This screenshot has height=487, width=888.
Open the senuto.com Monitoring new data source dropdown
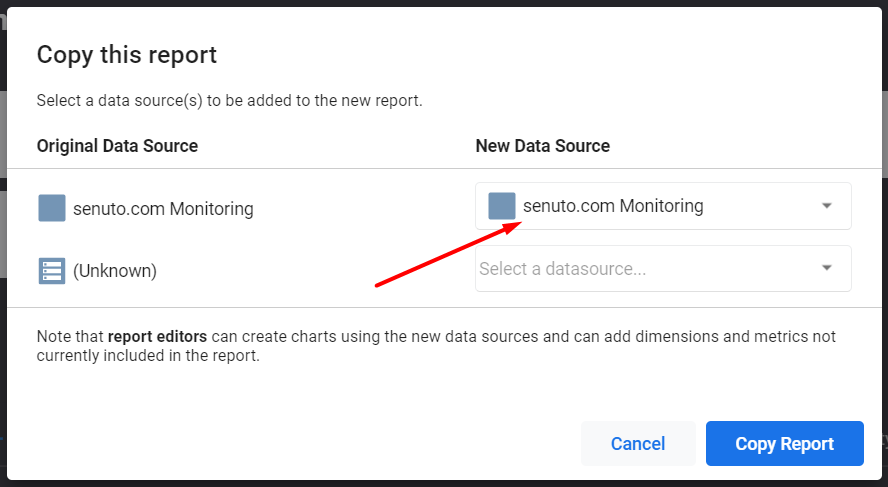[663, 206]
